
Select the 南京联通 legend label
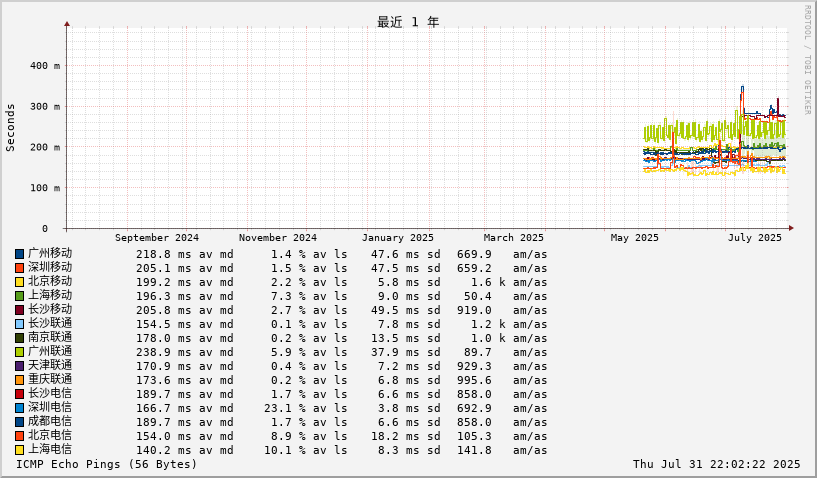[x=50, y=338]
